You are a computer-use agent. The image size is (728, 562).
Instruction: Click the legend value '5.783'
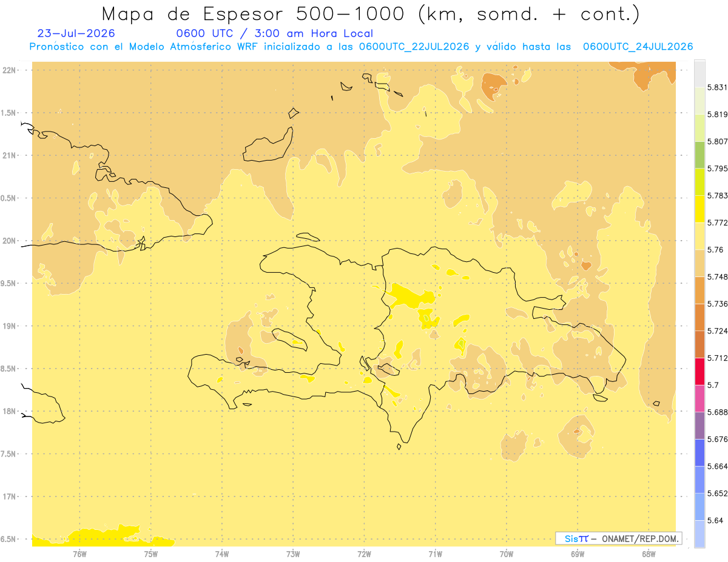(x=718, y=196)
